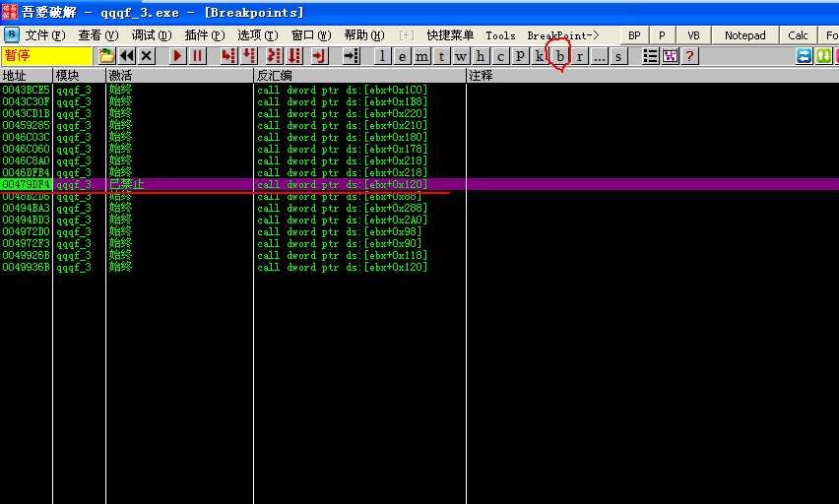Screen dimensions: 839x504
Task: Click the green arrows icon
Action: coord(823,56)
